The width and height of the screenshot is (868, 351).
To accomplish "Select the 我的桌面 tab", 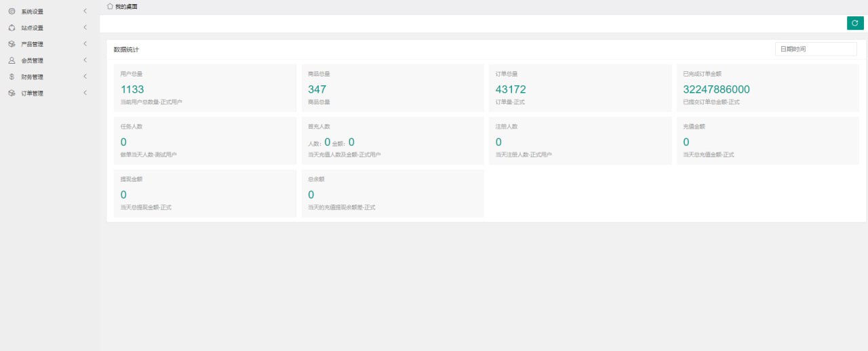I will (x=126, y=6).
